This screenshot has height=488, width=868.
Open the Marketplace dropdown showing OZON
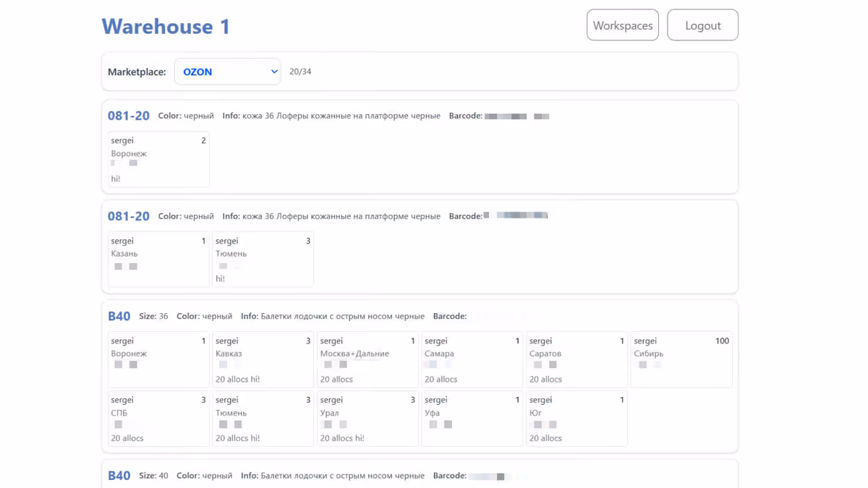pyautogui.click(x=227, y=72)
